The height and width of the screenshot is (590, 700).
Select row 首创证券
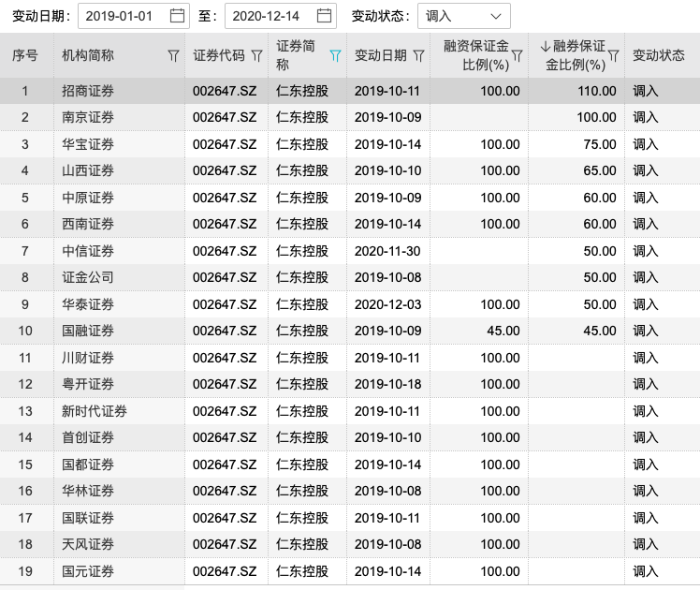(x=350, y=437)
